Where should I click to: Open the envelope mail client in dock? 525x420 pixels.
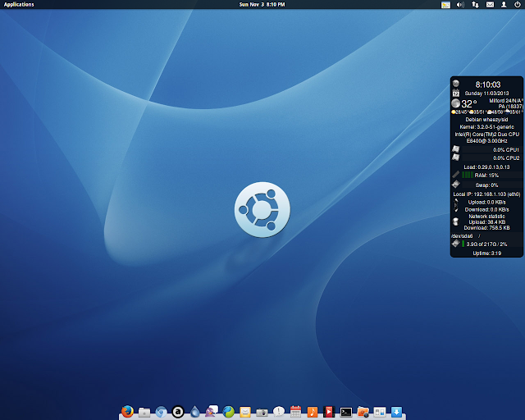pyautogui.click(x=245, y=411)
